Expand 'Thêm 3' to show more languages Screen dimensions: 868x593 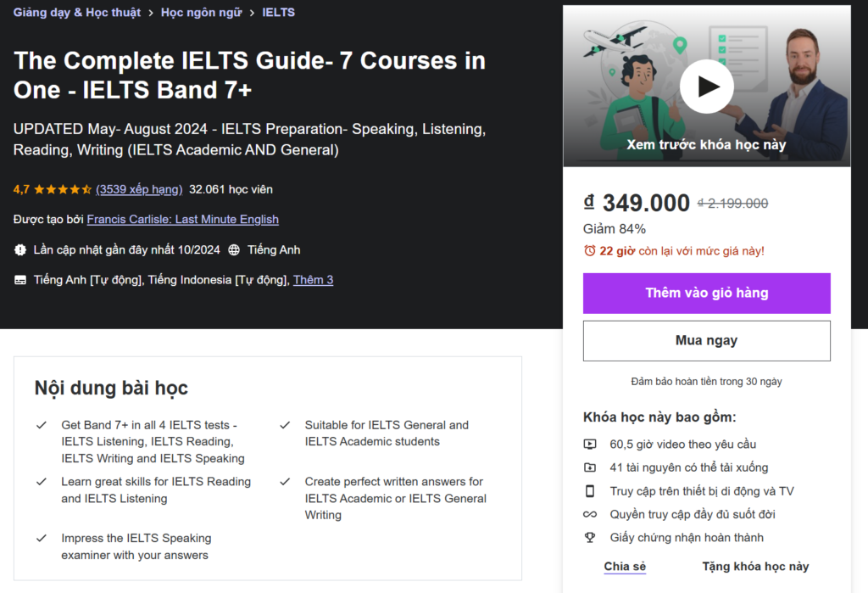pos(313,280)
